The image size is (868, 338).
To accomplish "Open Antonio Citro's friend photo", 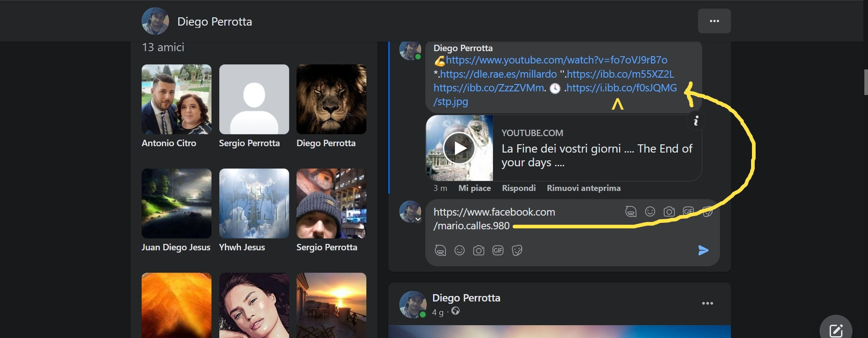I will click(x=176, y=99).
